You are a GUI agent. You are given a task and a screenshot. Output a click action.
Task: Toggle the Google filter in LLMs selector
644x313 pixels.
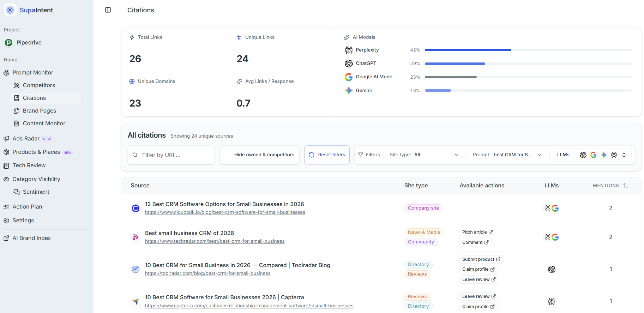[x=593, y=155]
